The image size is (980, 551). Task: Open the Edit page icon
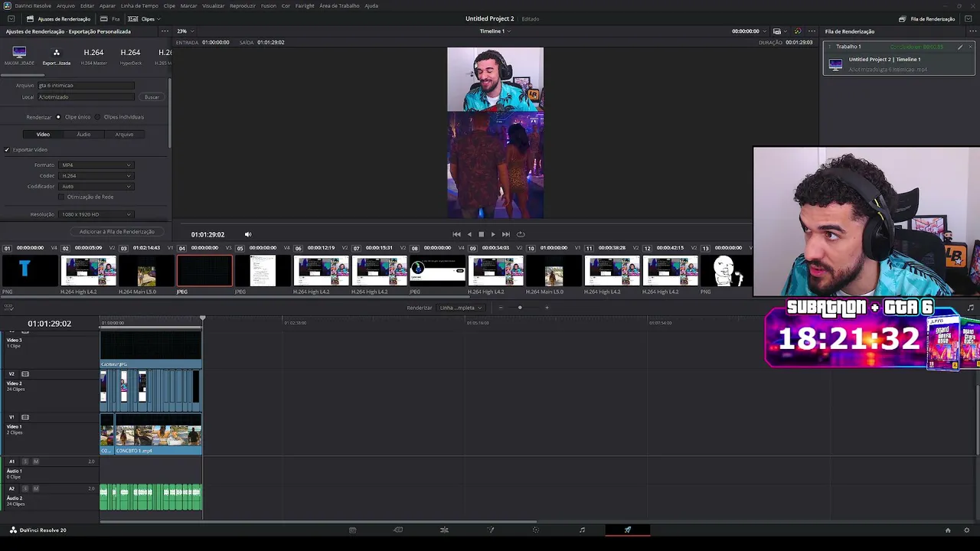[444, 530]
